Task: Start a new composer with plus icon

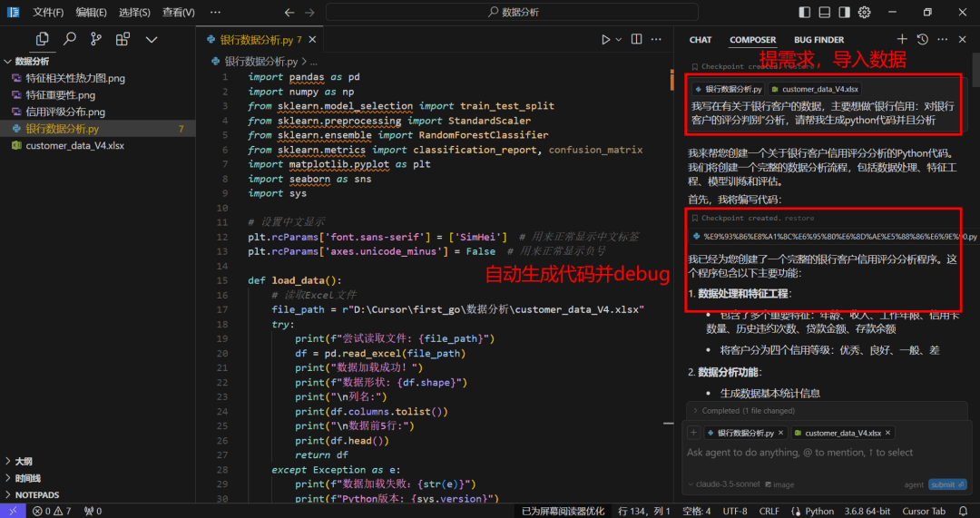Action: (x=901, y=39)
